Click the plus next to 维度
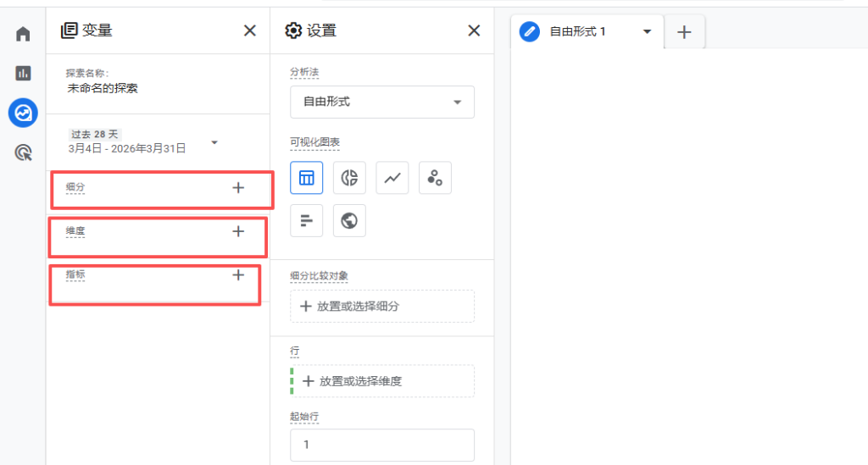This screenshot has height=465, width=868. (x=238, y=230)
